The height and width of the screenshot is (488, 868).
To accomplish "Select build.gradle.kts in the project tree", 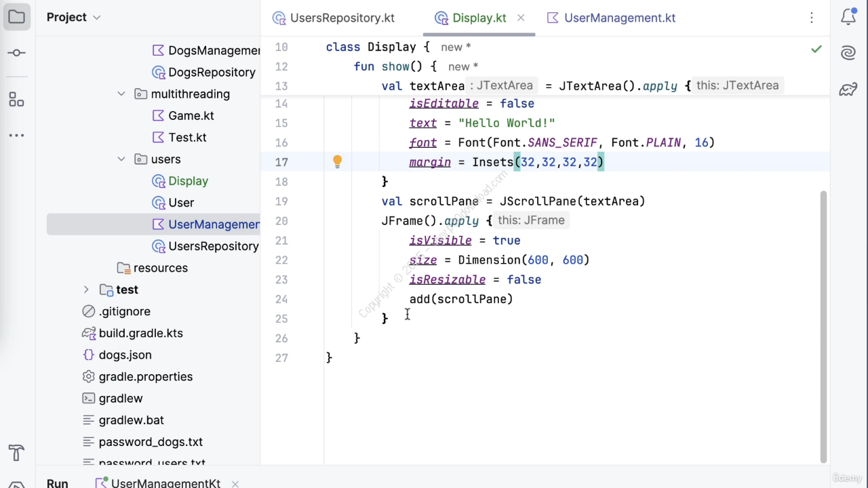I will click(x=140, y=333).
